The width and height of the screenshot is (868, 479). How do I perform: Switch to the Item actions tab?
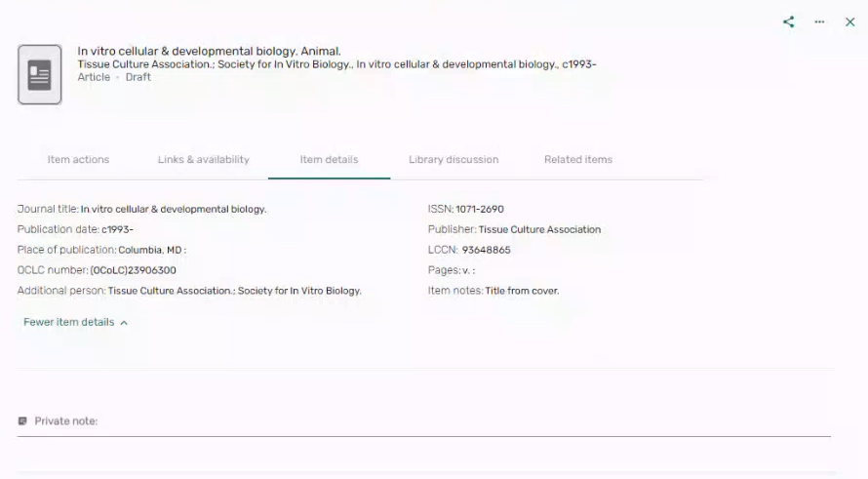78,159
